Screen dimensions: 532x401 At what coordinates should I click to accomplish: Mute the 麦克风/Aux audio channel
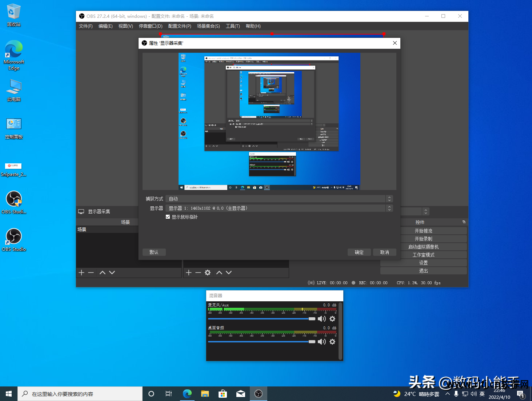pos(322,319)
